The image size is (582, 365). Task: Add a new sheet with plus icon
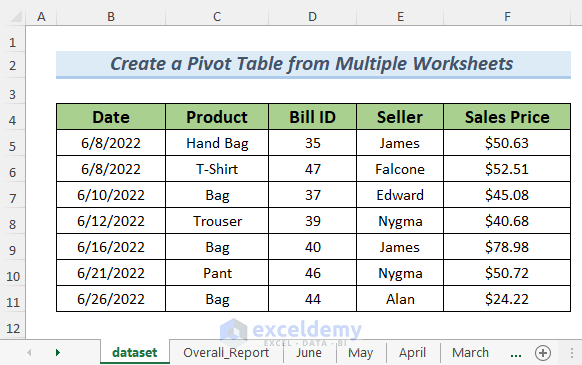543,353
